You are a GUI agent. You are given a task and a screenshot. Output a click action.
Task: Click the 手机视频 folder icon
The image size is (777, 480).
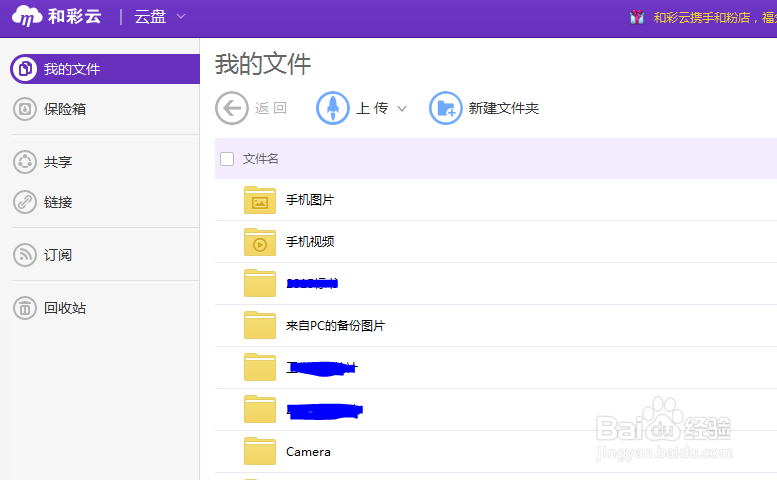point(260,242)
